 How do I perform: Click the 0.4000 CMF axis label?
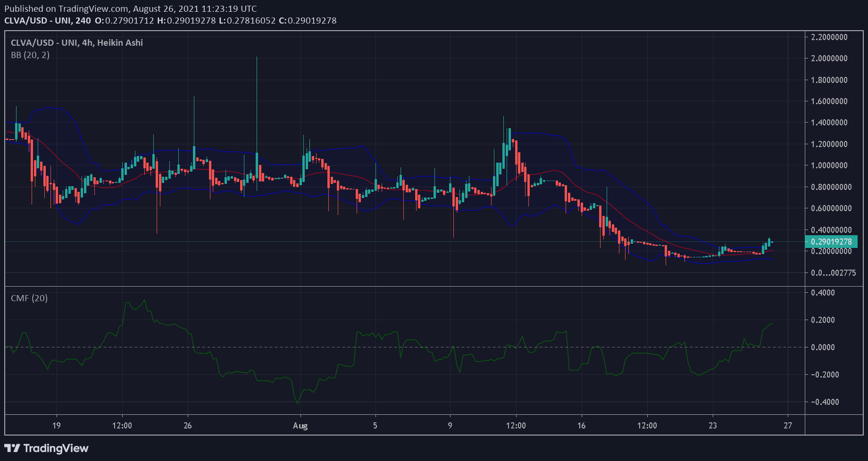823,293
